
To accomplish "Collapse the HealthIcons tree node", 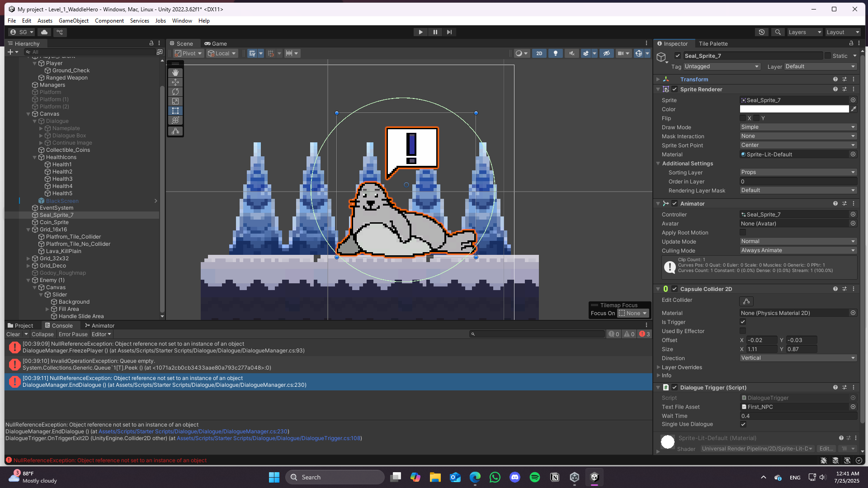I will coord(34,157).
